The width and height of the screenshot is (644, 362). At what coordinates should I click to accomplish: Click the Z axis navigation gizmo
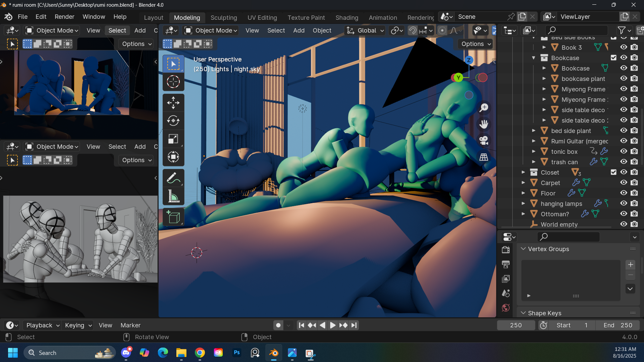click(469, 60)
